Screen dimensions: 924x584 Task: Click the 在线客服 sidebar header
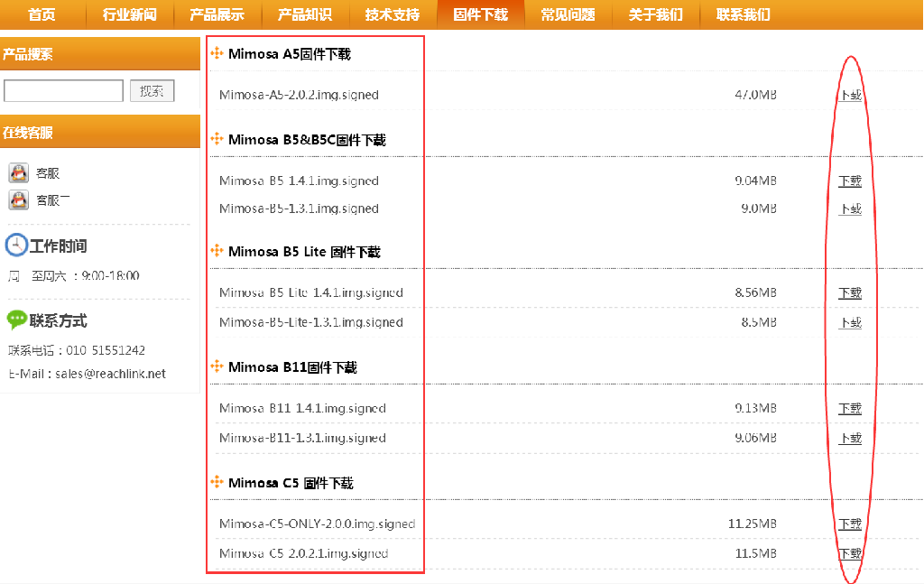coord(100,132)
